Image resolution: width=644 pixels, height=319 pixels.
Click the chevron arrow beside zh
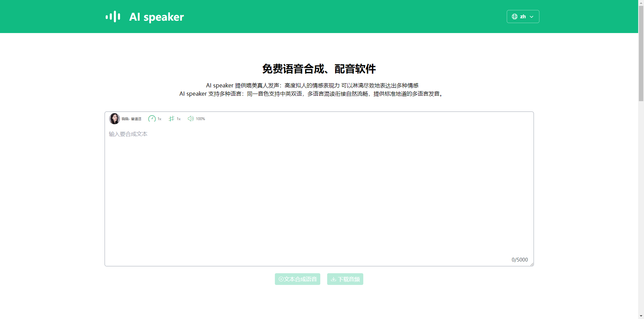point(532,17)
